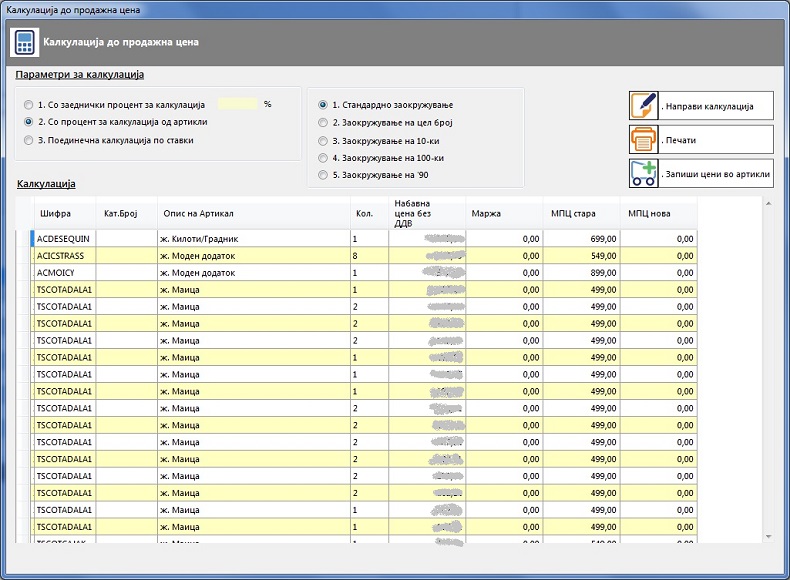Image resolution: width=790 pixels, height=580 pixels.
Task: Choose 'Стандардно заокружување' radio button
Action: tap(323, 105)
